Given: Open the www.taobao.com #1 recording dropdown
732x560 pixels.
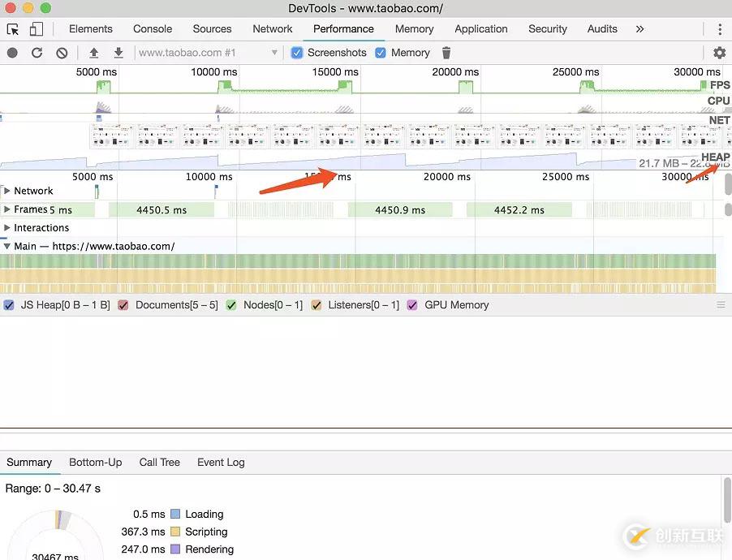Looking at the screenshot, I should (x=207, y=53).
